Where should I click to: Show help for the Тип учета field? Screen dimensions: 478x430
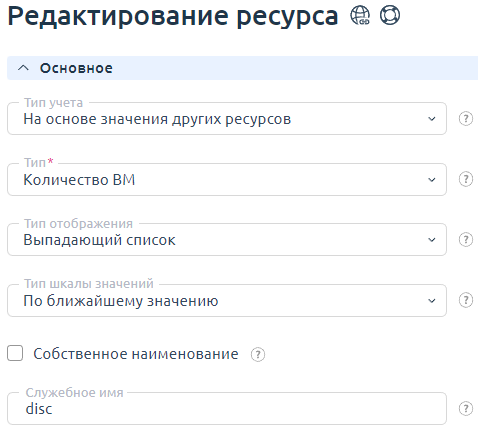466,119
